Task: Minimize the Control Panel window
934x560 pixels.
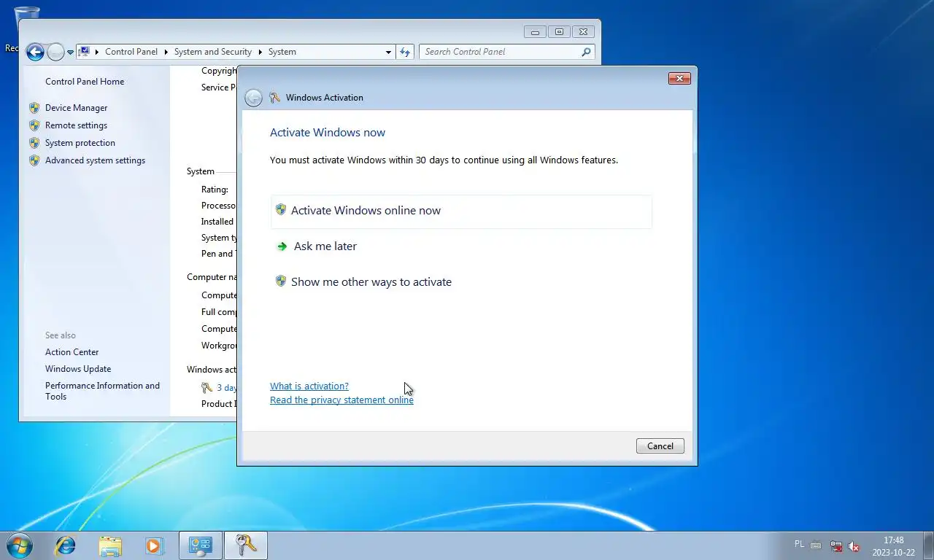Action: [535, 32]
